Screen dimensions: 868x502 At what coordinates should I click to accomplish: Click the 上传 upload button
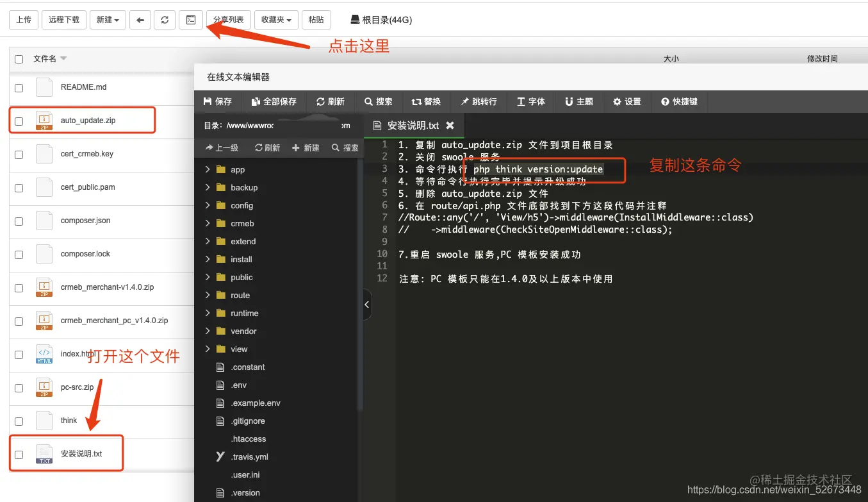point(23,20)
